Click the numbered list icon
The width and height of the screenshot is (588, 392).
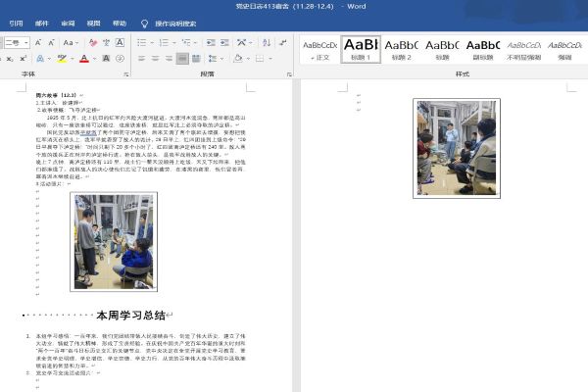click(166, 43)
